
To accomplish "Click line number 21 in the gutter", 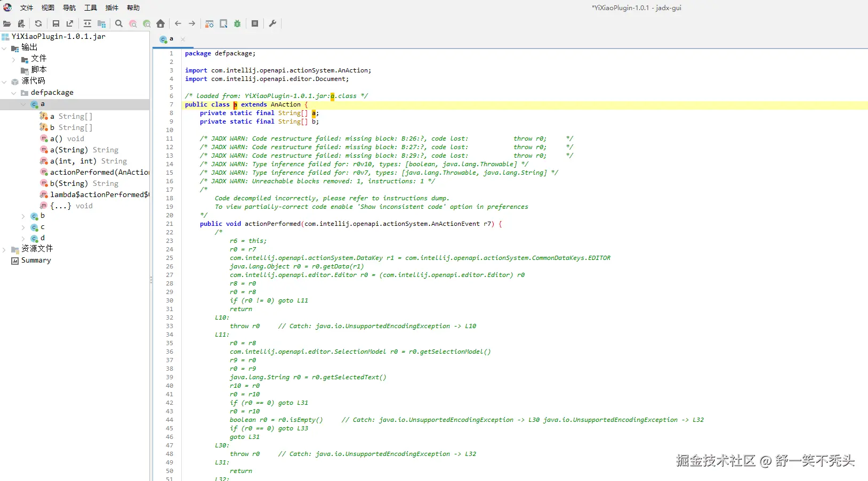I will pos(170,224).
